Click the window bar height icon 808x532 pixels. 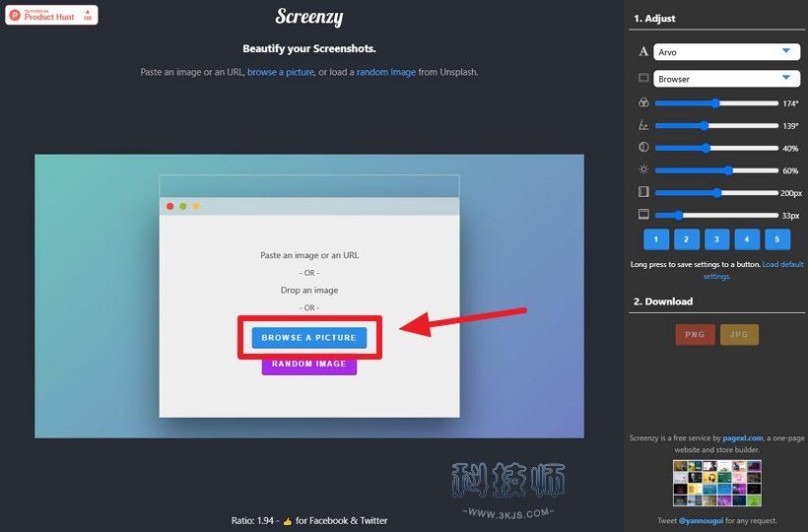tap(643, 214)
